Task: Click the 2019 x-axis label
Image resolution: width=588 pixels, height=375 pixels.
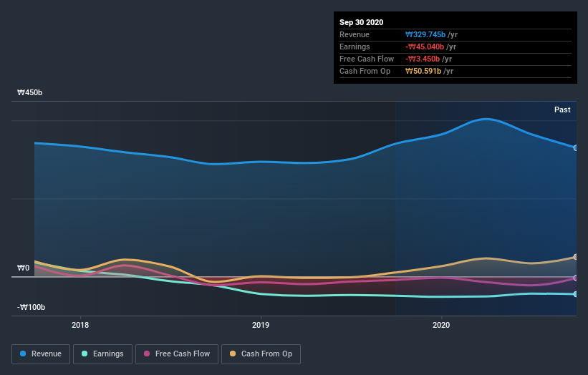Action: pyautogui.click(x=261, y=325)
